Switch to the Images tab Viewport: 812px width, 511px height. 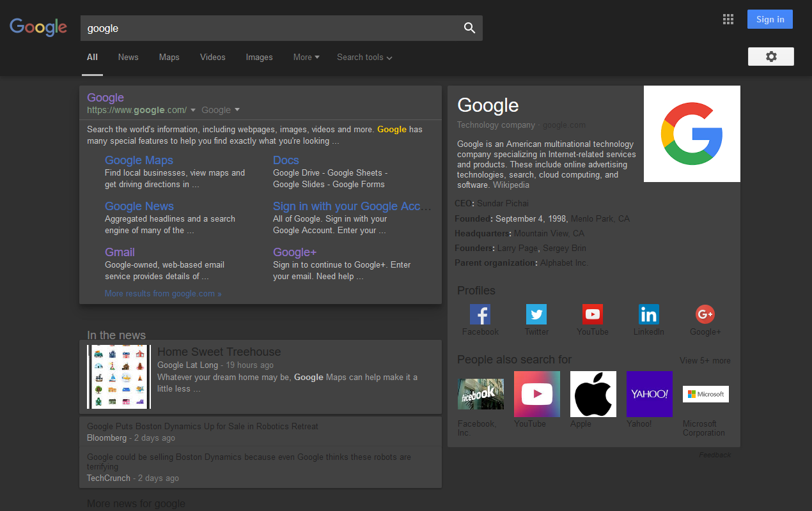260,57
